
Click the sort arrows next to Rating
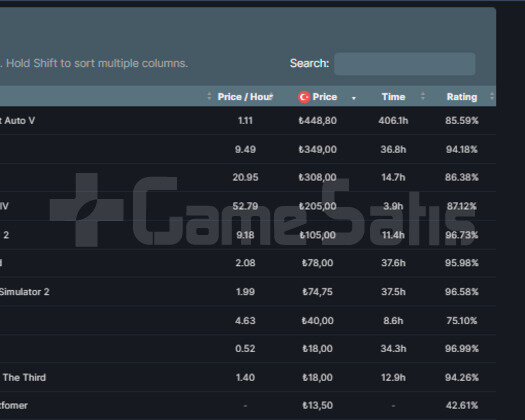(x=492, y=96)
